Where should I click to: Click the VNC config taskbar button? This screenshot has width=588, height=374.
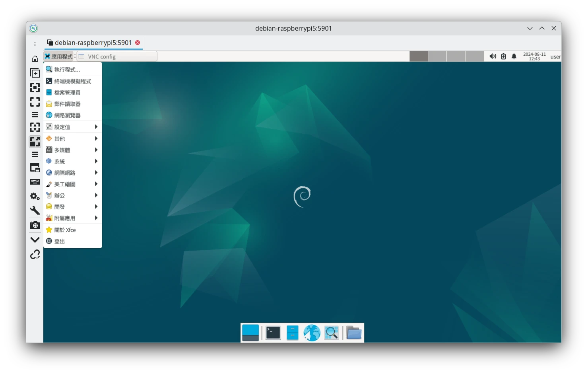tap(117, 56)
